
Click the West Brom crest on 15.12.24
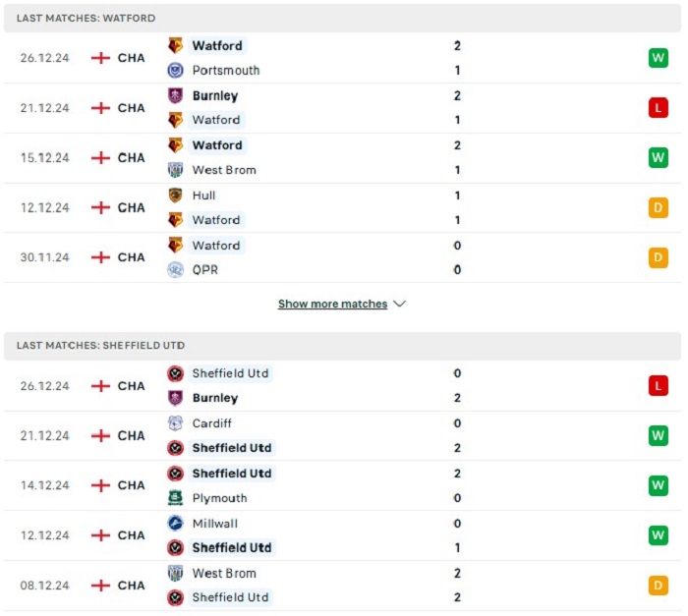175,170
